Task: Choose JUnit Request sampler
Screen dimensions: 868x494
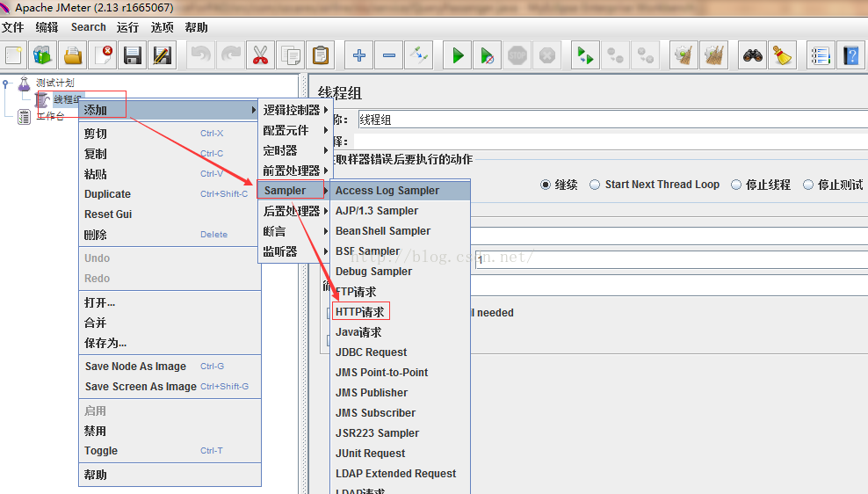Action: [x=401, y=453]
